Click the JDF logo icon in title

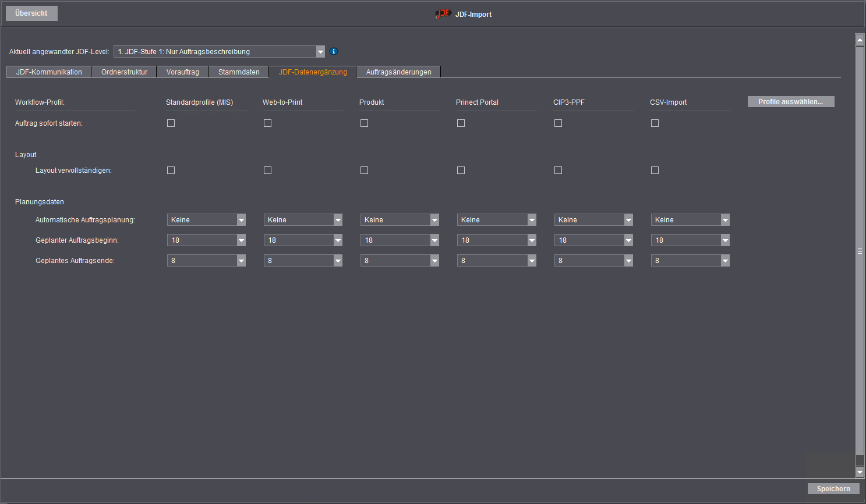pyautogui.click(x=443, y=14)
